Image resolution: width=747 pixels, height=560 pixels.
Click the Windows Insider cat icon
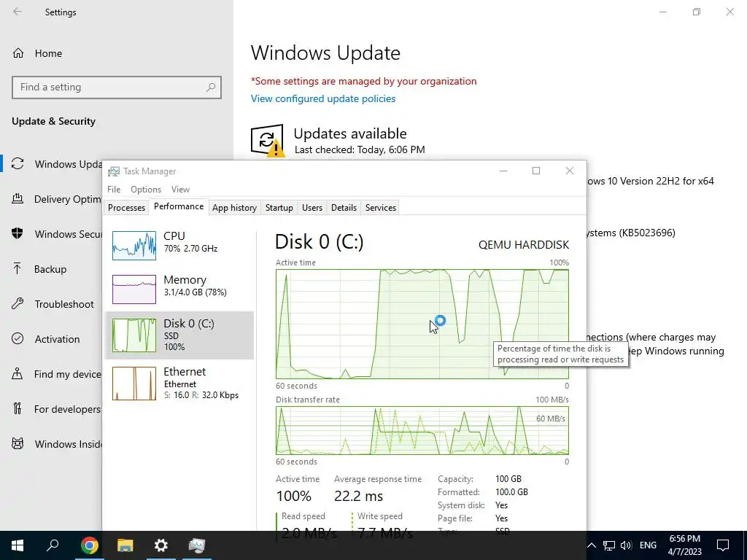click(x=18, y=444)
